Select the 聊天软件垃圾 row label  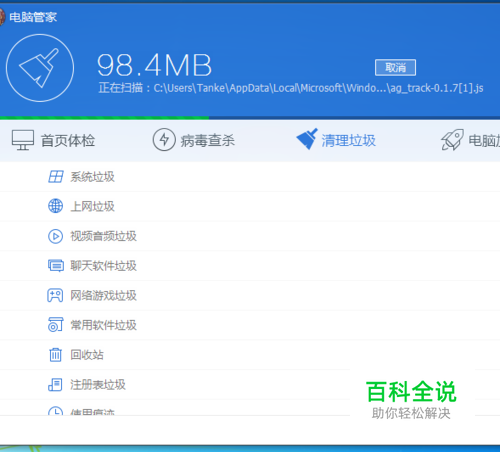[103, 266]
